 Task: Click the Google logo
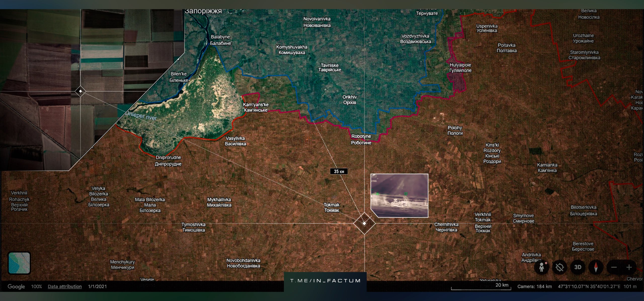(16, 286)
